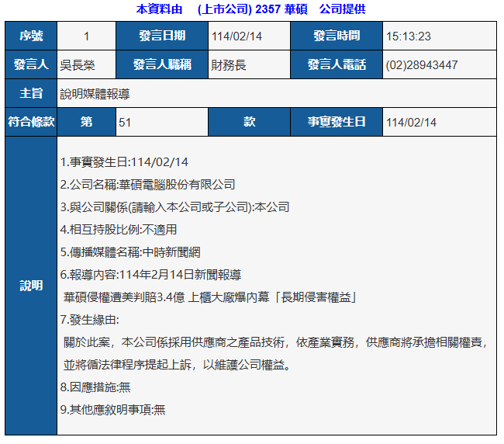This screenshot has width=504, height=444.
Task: Select the event date '114/02/14' beside 事實發生日
Action: pos(411,123)
